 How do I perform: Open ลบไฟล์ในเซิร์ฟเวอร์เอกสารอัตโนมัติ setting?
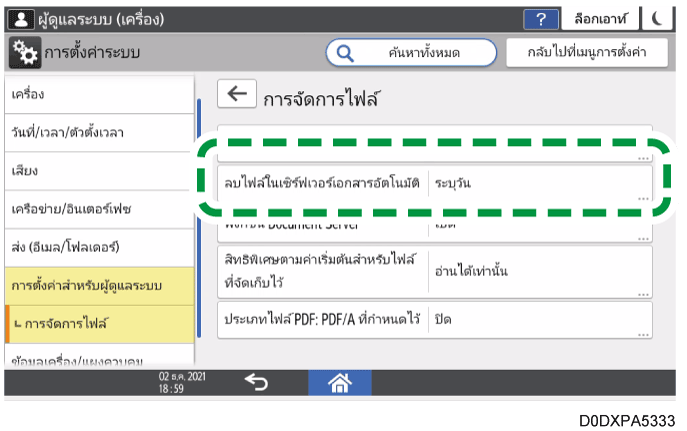434,185
